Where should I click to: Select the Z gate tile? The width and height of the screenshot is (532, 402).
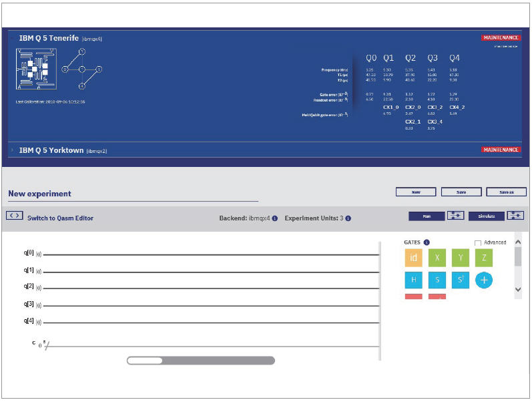point(484,258)
